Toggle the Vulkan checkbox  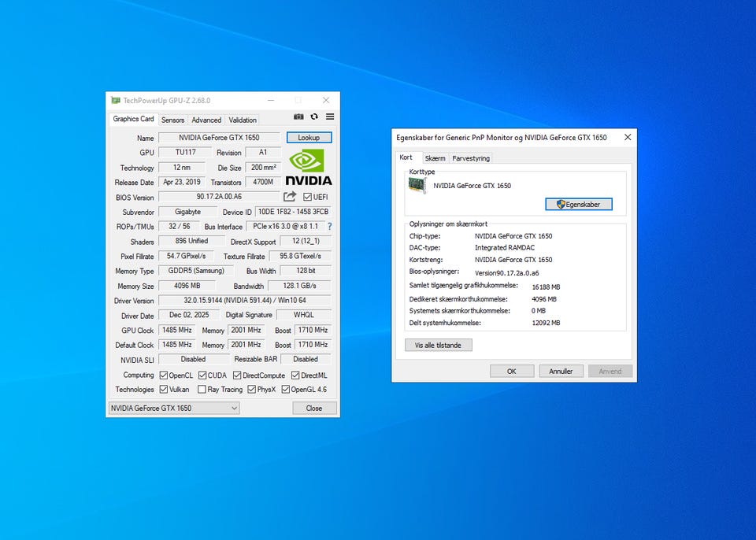coord(164,390)
